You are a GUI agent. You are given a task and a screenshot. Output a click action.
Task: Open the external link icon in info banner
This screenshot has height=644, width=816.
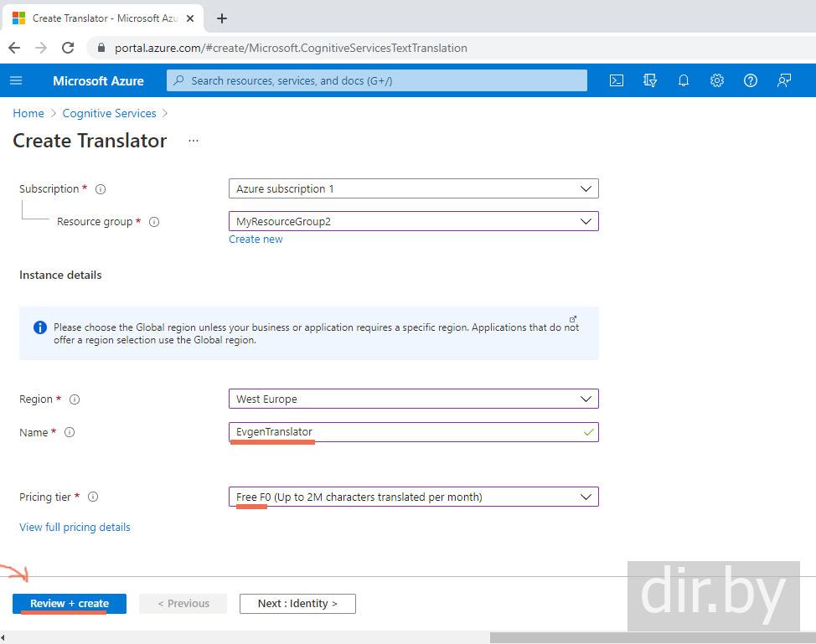click(x=573, y=319)
